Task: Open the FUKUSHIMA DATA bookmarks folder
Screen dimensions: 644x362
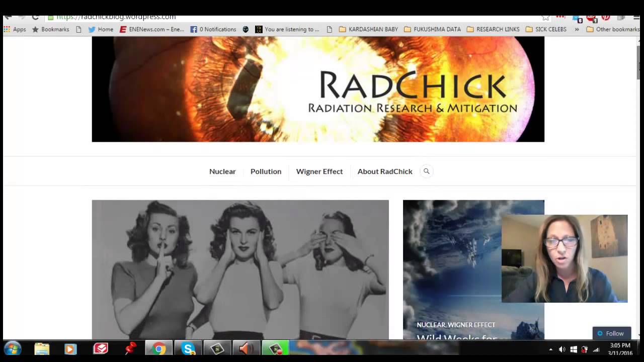Action: click(432, 29)
